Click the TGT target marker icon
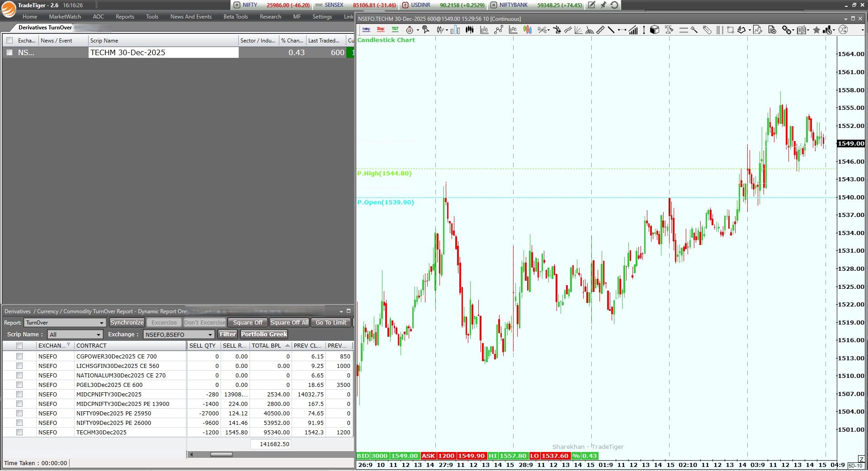 pyautogui.click(x=395, y=30)
